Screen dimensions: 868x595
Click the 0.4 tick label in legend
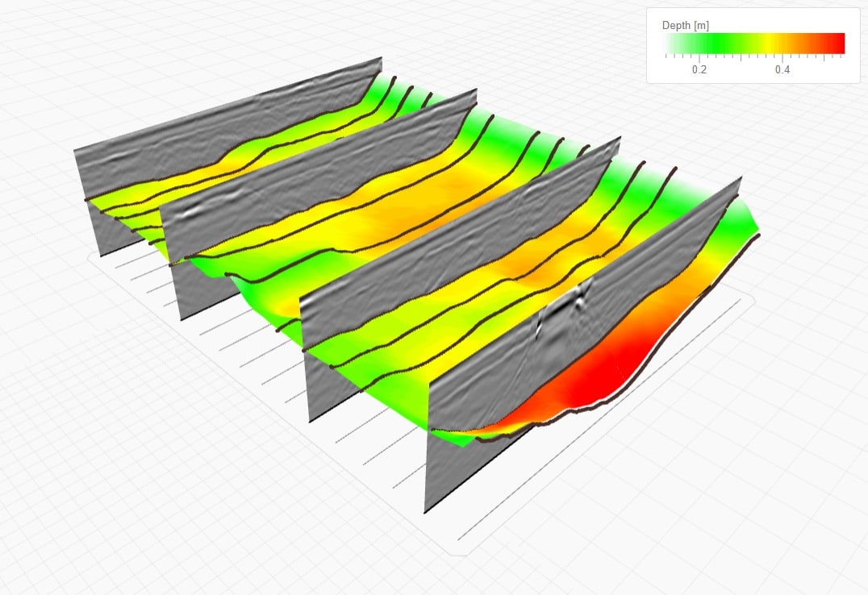782,70
